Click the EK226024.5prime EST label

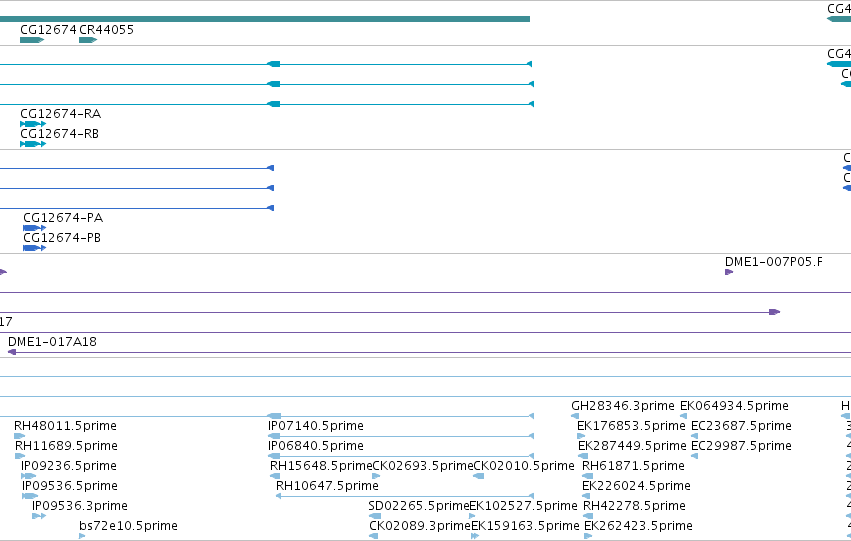pos(636,486)
